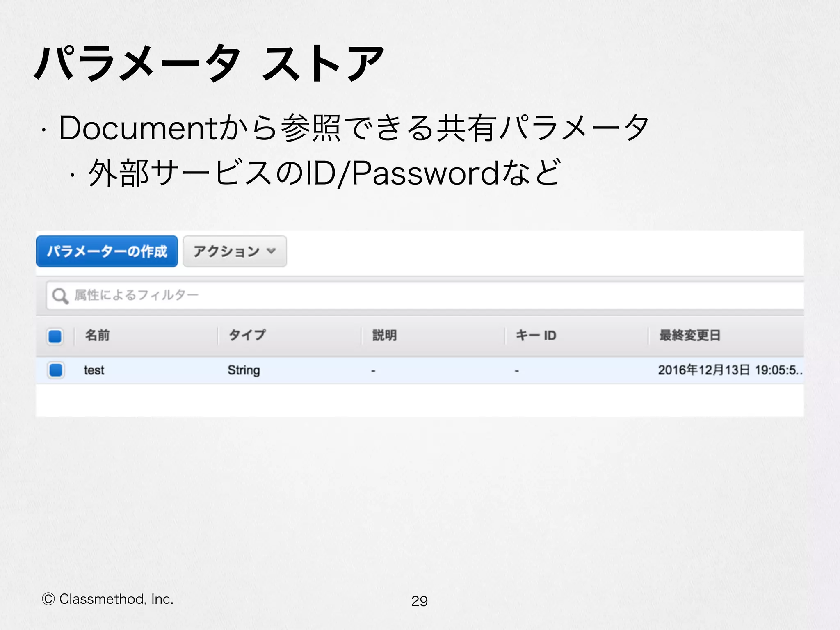
Task: Click the 説明 column header
Action: coord(384,336)
